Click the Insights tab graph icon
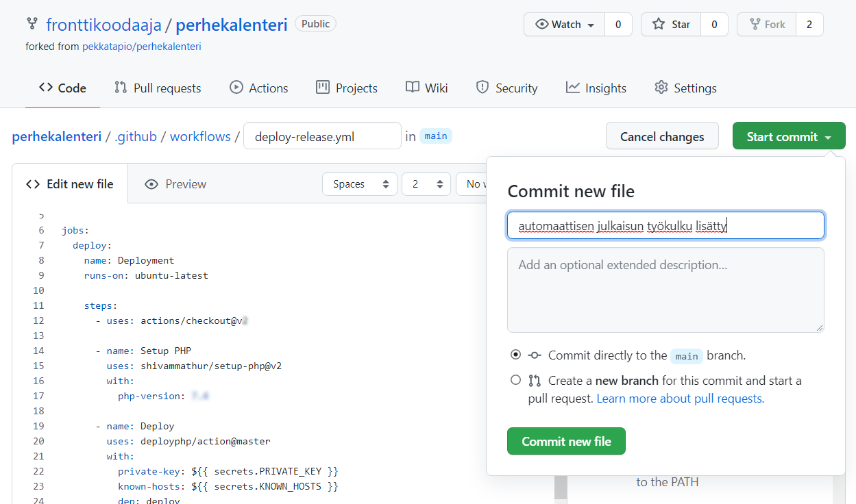Viewport: 856px width, 504px height. coord(572,87)
